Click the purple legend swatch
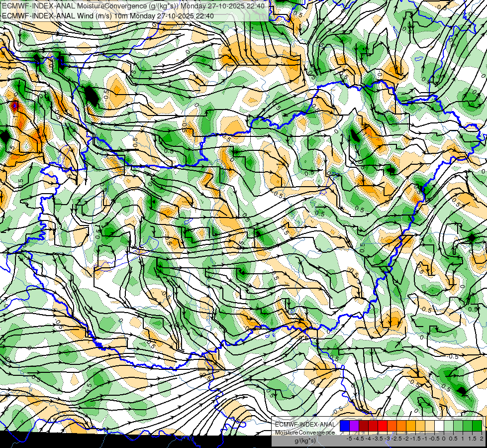487x448 pixels. [x=354, y=426]
